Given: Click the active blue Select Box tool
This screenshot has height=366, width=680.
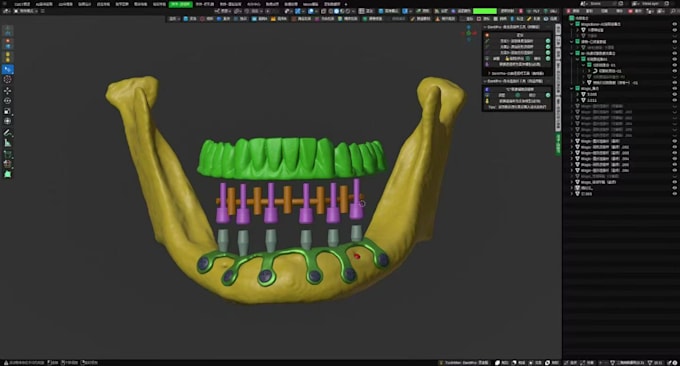Looking at the screenshot, I should click(7, 69).
